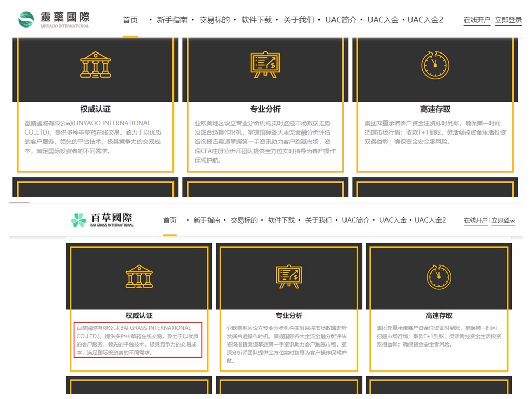Click the clock icon in the Linyaoo page
This screenshot has width=532, height=399.
point(435,65)
